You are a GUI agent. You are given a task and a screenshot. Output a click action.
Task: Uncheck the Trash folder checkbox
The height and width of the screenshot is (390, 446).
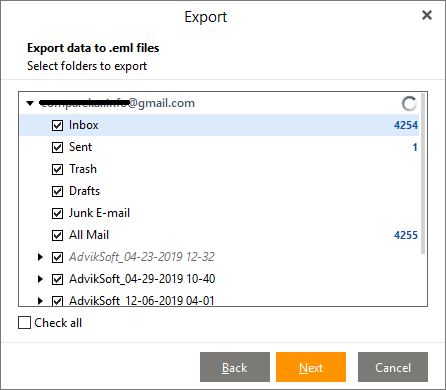[x=57, y=169]
